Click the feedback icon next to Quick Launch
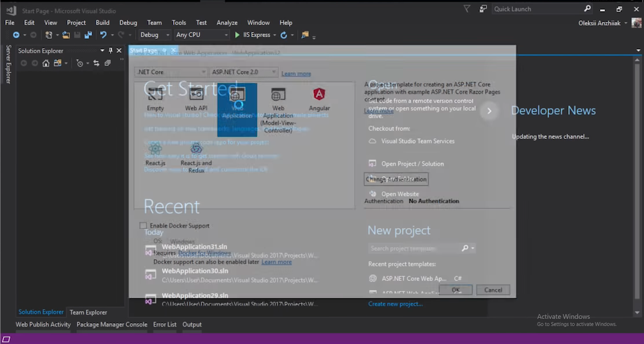 coord(483,9)
